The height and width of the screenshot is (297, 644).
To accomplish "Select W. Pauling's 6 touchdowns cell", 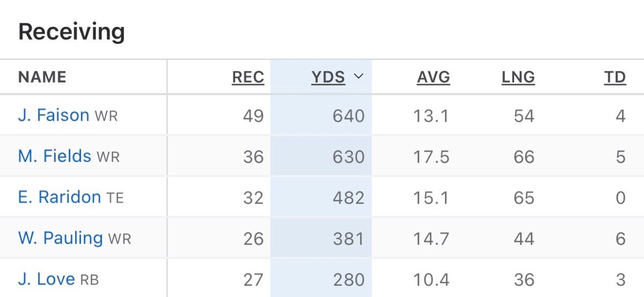I will point(620,238).
